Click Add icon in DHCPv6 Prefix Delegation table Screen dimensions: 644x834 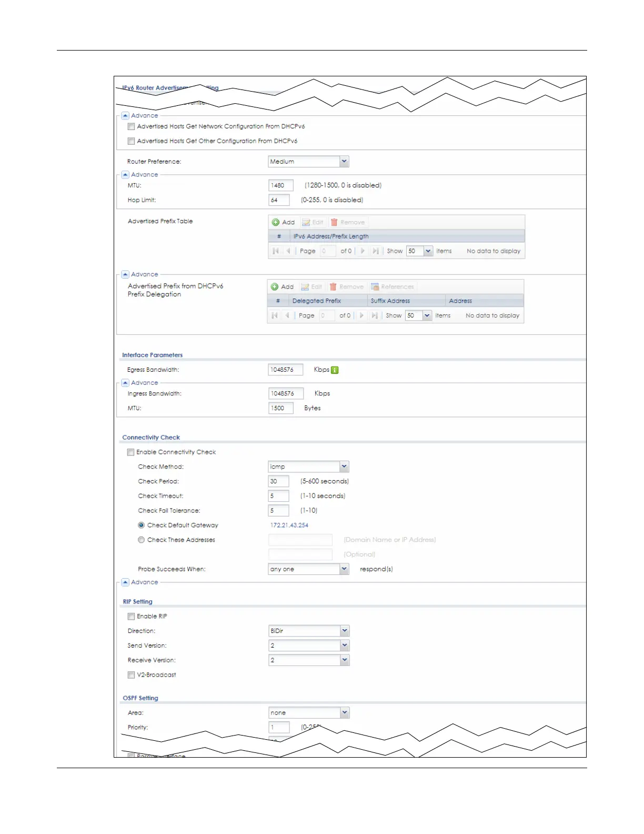pos(275,287)
